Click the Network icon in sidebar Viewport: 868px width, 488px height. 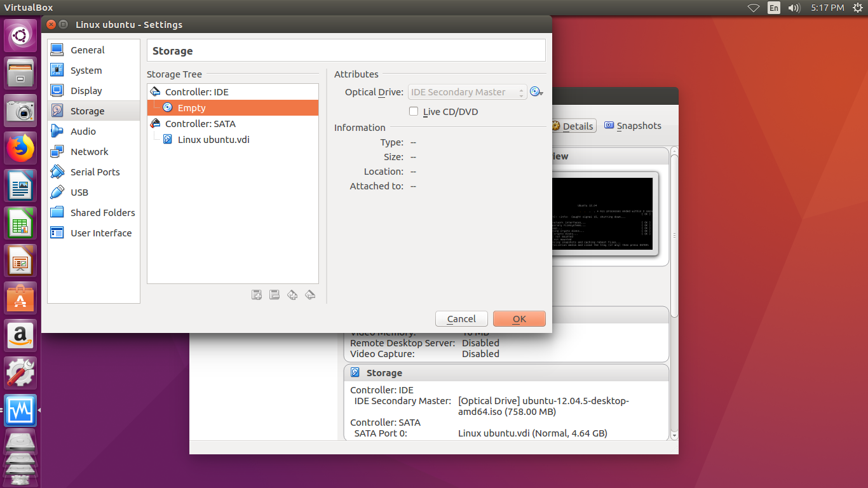click(57, 151)
